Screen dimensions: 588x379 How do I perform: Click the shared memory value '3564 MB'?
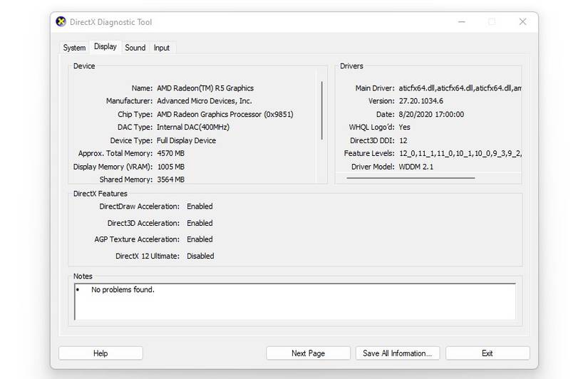point(170,180)
